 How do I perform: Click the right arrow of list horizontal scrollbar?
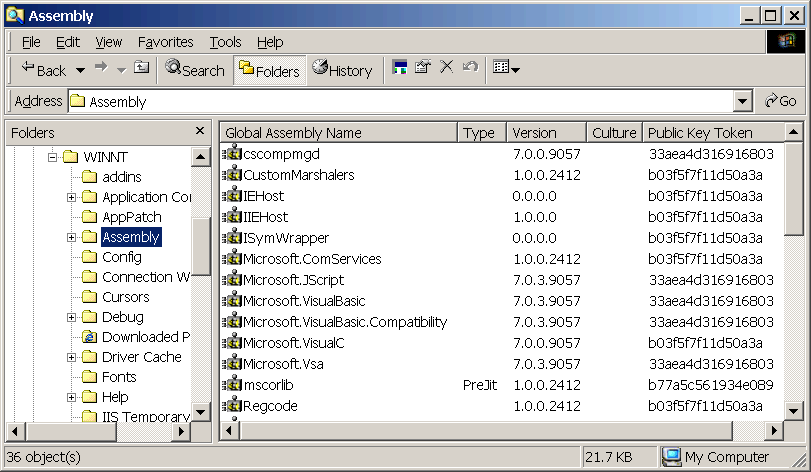(x=774, y=430)
